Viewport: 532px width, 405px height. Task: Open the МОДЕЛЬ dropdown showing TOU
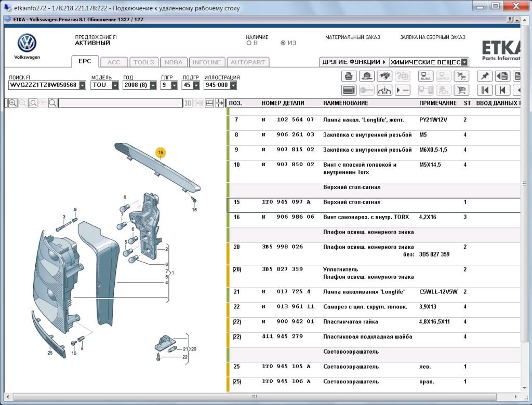pyautogui.click(x=115, y=85)
